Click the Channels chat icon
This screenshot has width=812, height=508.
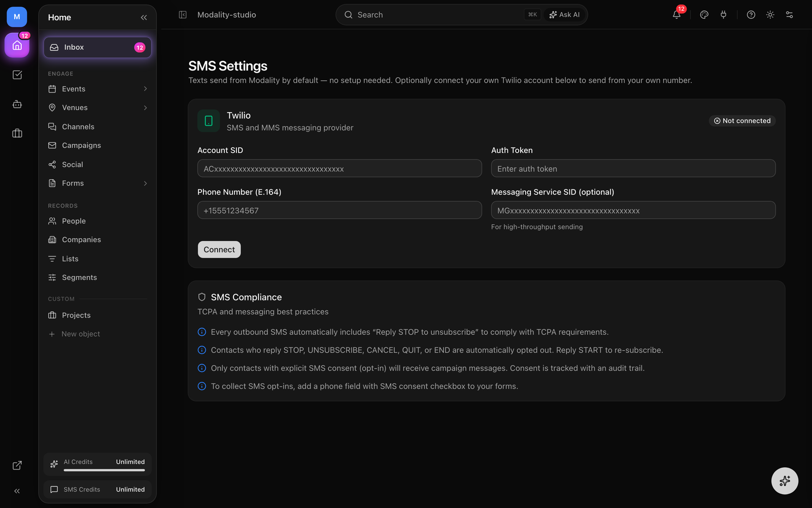(x=52, y=126)
